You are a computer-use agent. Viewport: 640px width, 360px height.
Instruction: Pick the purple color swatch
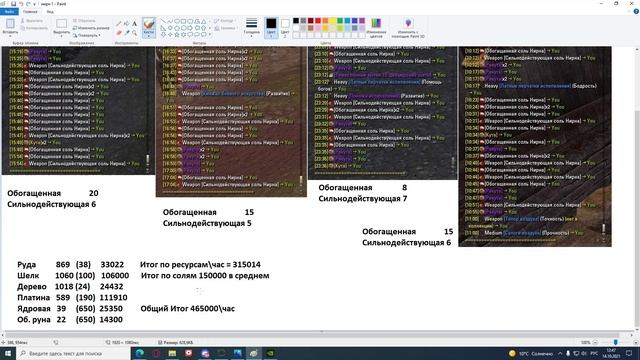click(362, 20)
